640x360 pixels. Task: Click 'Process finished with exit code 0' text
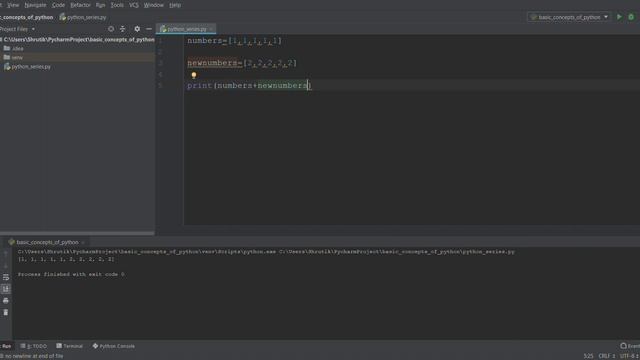71,274
